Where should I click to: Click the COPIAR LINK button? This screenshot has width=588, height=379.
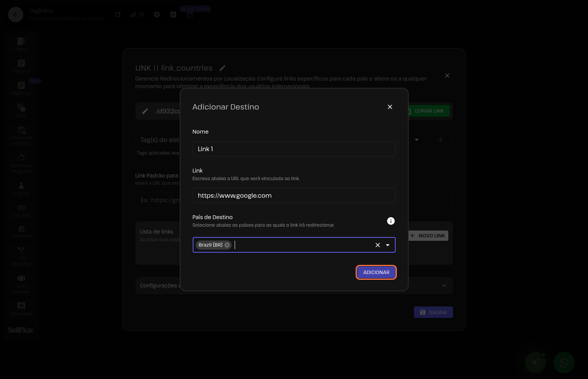(x=429, y=111)
